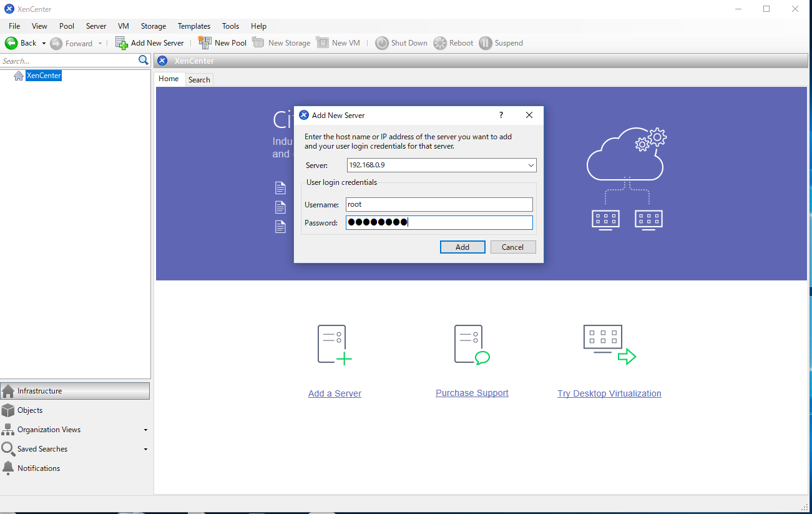Viewport: 812px width, 514px height.
Task: Open the Tools menu
Action: pos(230,26)
